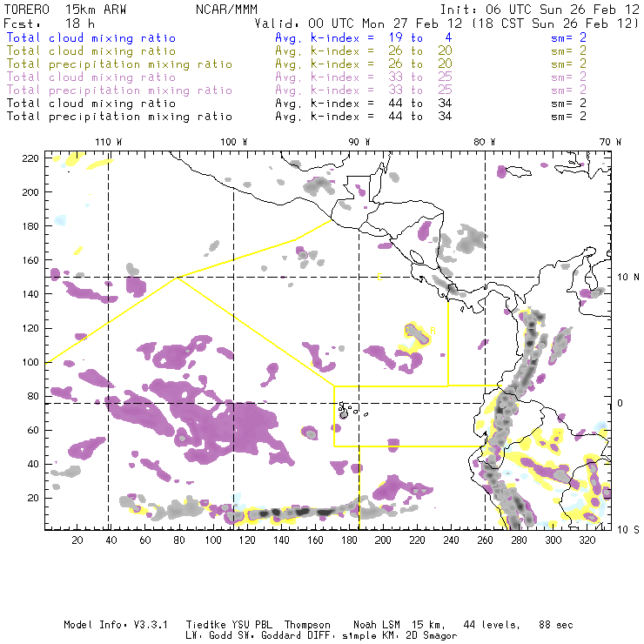Click 'Avg. k-index = 26 to 20' beside olive precipitation row

[364, 64]
